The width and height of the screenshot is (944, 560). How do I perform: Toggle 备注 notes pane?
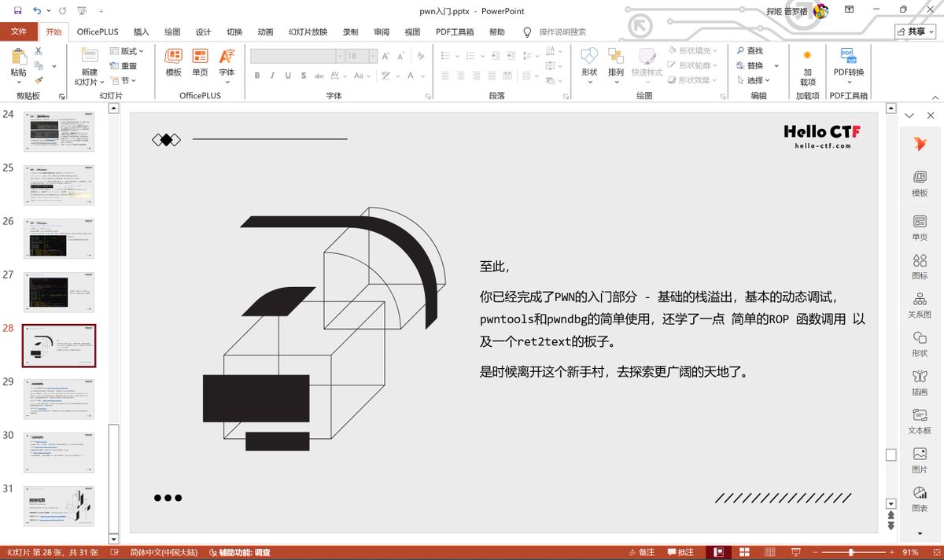click(640, 552)
